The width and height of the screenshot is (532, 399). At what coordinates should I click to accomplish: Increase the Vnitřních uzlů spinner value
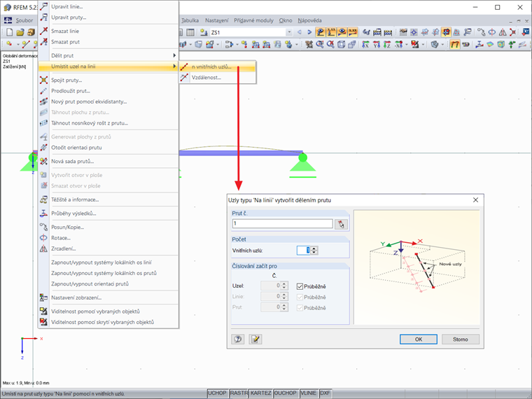click(314, 248)
